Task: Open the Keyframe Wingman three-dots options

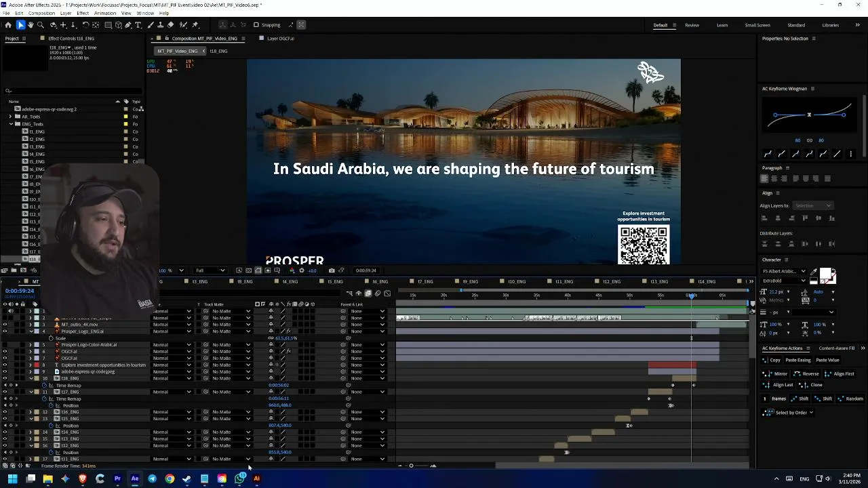Action: pos(850,154)
